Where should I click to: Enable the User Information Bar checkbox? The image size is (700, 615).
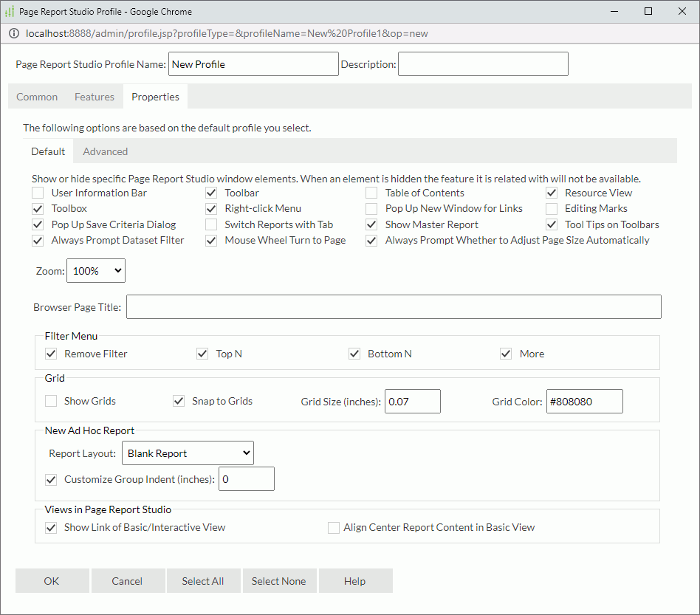38,193
